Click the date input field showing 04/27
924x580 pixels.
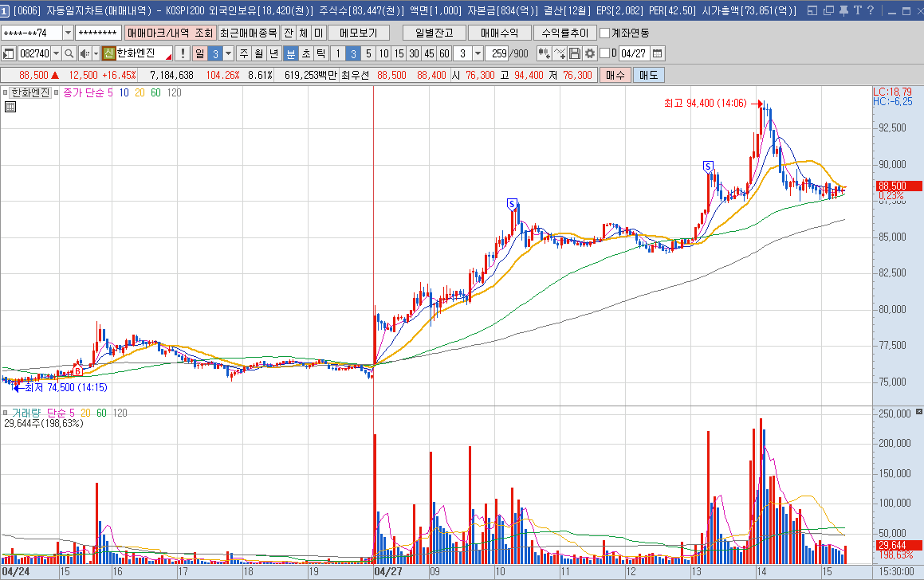[x=634, y=53]
